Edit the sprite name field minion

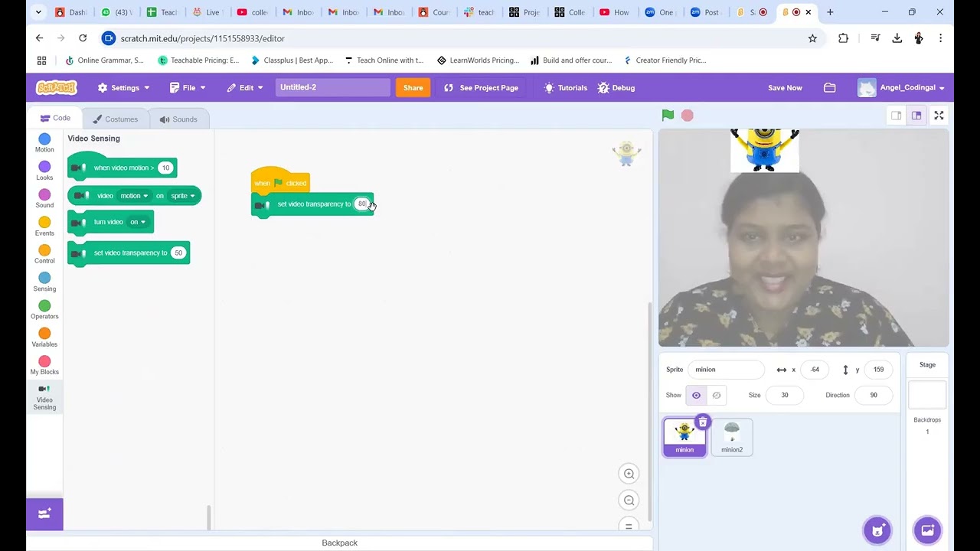726,370
